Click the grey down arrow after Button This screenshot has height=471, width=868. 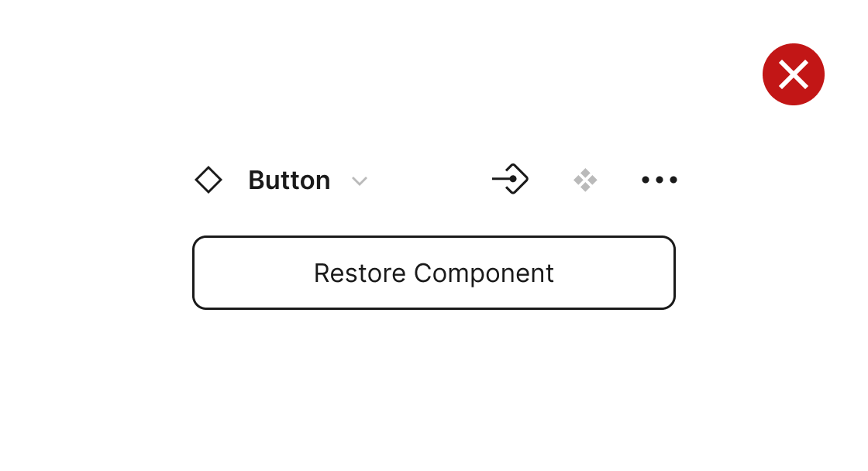tap(359, 181)
